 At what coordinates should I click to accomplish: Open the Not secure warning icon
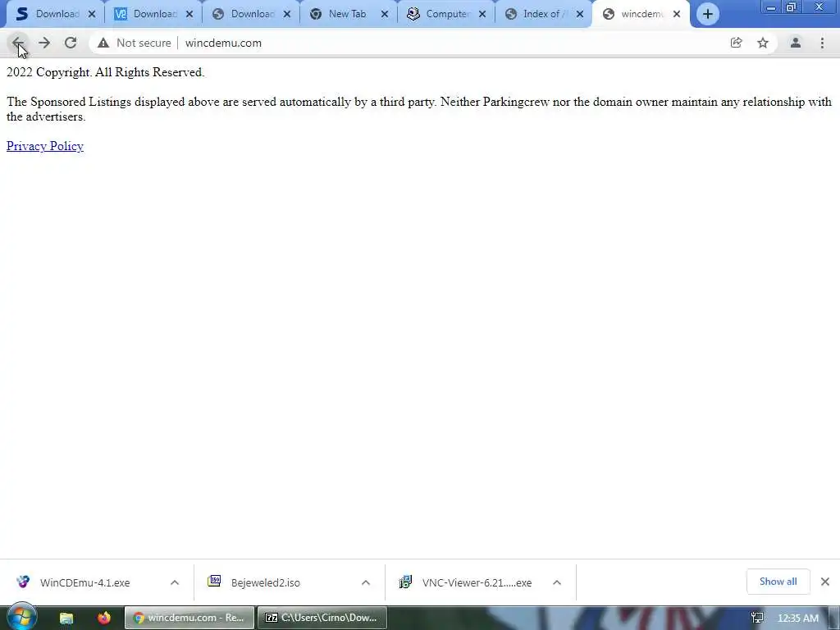103,43
